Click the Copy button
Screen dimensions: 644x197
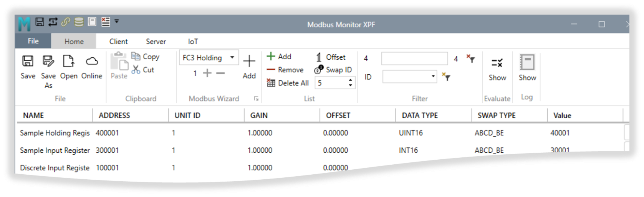(145, 57)
